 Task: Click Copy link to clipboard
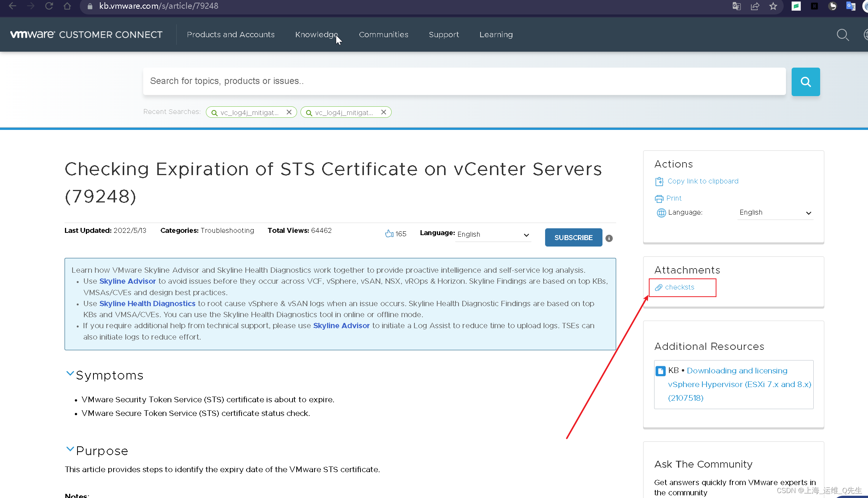click(x=702, y=181)
